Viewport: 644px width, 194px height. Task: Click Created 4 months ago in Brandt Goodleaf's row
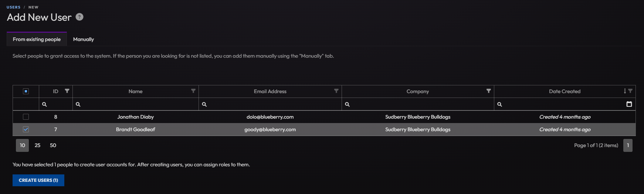565,129
